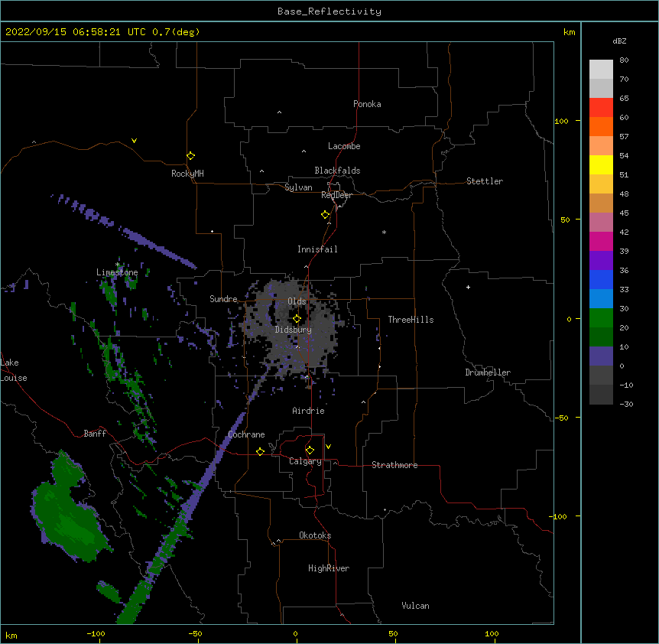The height and width of the screenshot is (644, 659).
Task: Click the yellow marker above Calgary label
Action: pyautogui.click(x=310, y=450)
